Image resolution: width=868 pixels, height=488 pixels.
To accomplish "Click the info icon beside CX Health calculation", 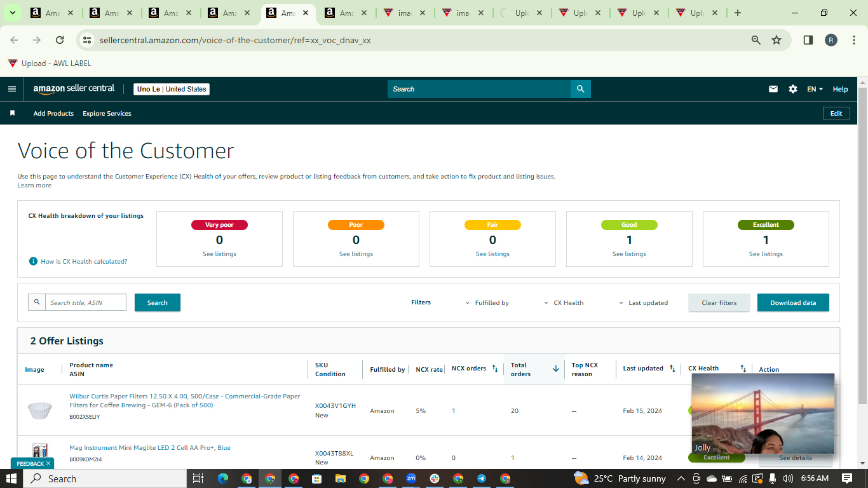I will pos(33,261).
